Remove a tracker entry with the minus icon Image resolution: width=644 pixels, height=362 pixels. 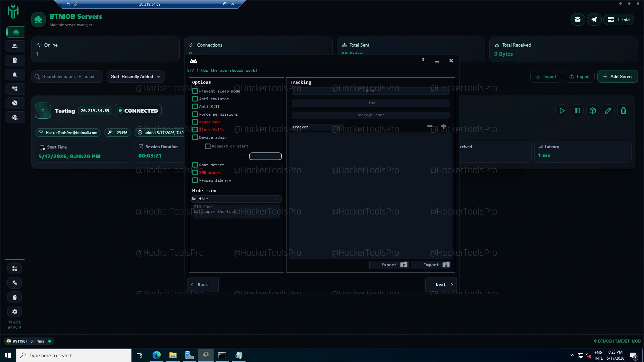click(x=429, y=126)
